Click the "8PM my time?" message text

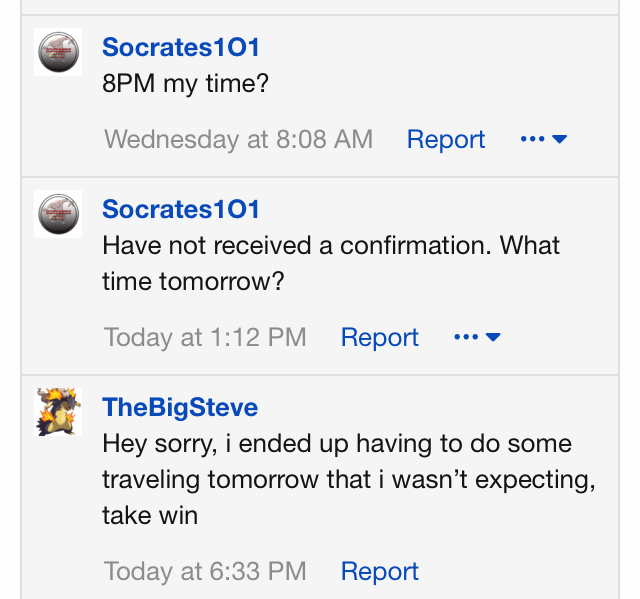[x=186, y=83]
